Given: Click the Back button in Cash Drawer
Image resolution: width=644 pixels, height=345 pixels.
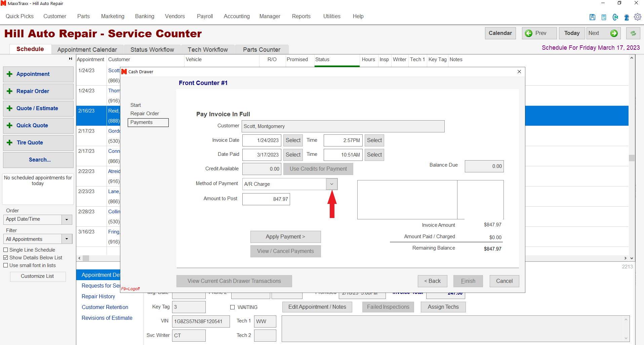Looking at the screenshot, I should (x=432, y=281).
